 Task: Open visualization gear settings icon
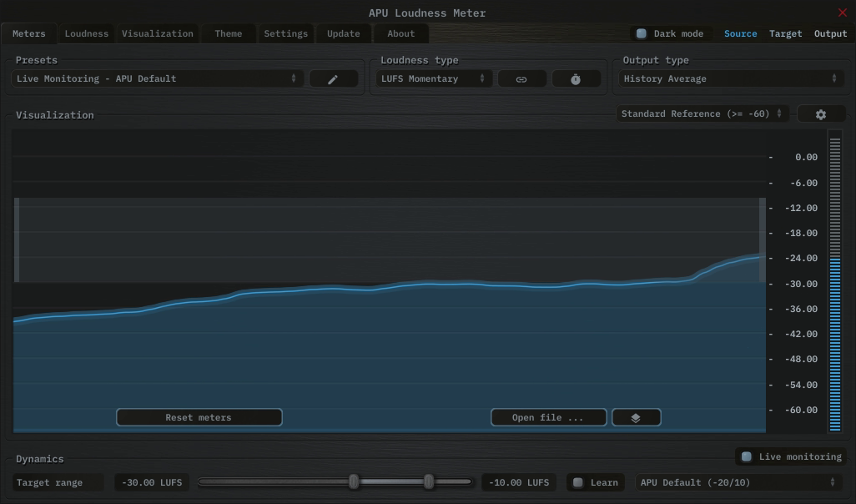(820, 114)
